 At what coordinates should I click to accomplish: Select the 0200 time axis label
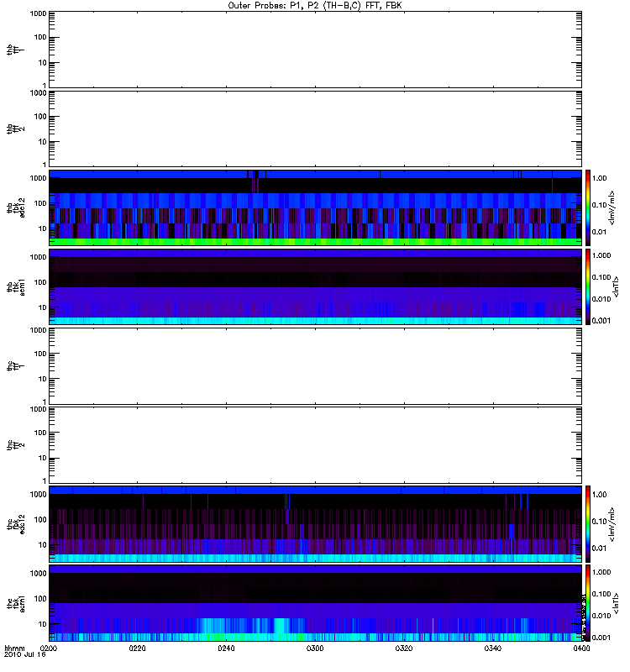49,648
